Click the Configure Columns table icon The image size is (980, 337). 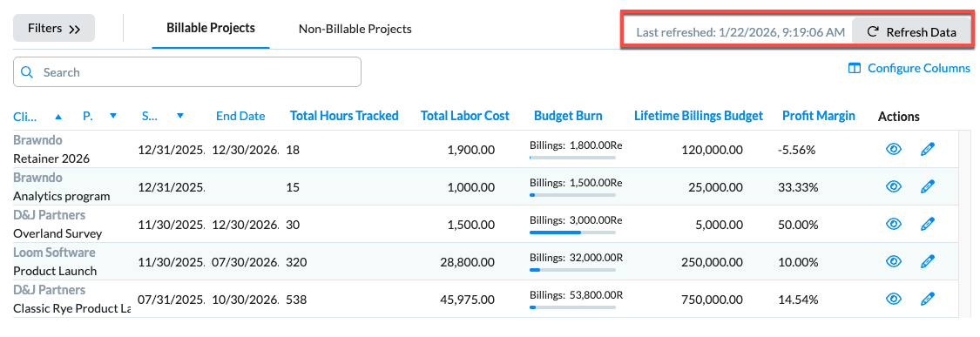855,68
